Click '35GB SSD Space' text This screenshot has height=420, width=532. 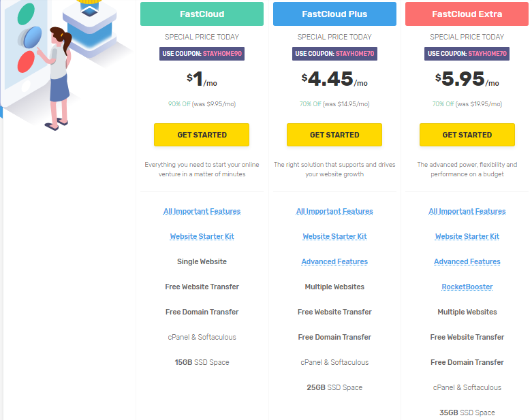click(467, 413)
